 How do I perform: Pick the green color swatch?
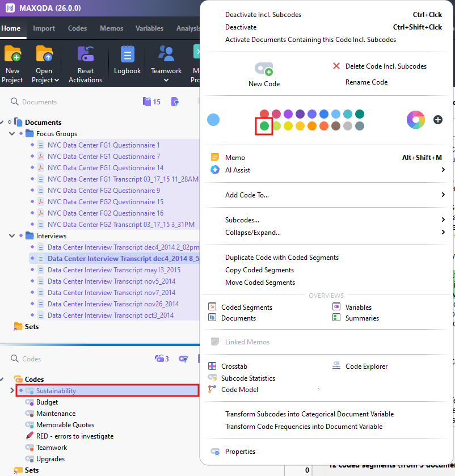pos(264,126)
